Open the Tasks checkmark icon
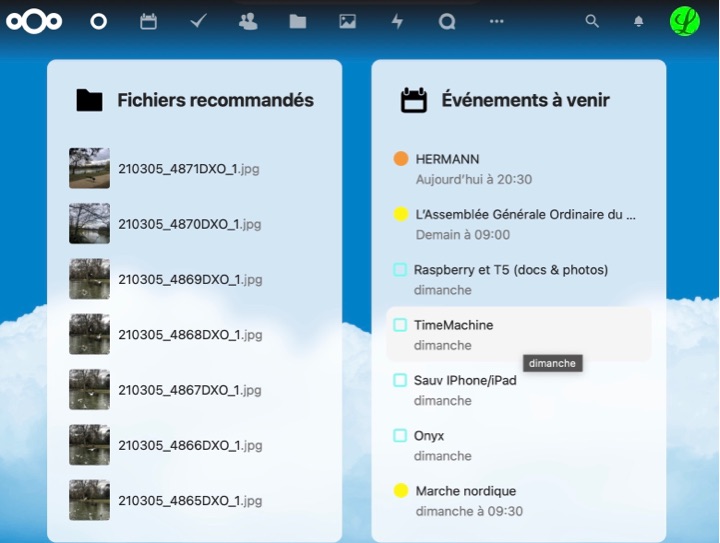Viewport: 720px width, 543px height. coord(198,21)
